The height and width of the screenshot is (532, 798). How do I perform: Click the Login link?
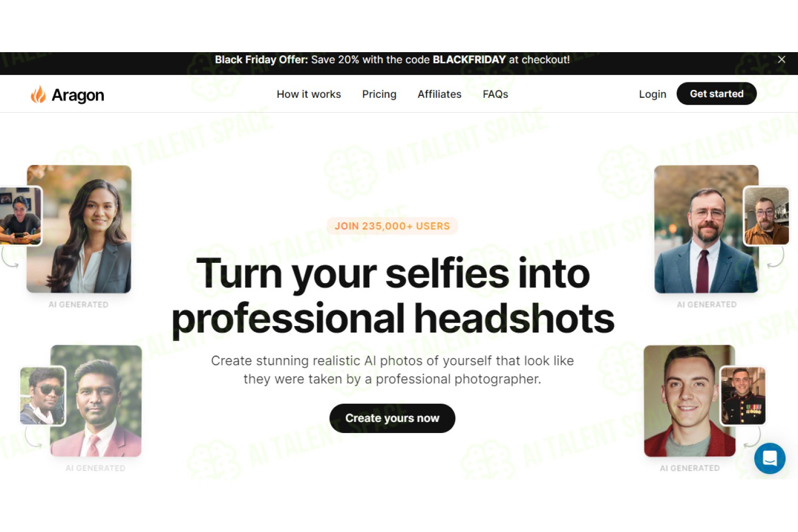pyautogui.click(x=652, y=94)
